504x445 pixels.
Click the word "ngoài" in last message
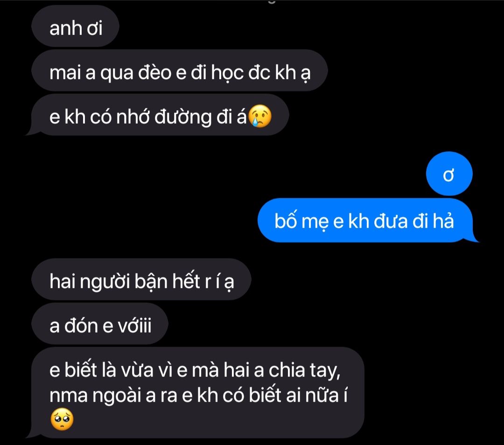pos(117,396)
